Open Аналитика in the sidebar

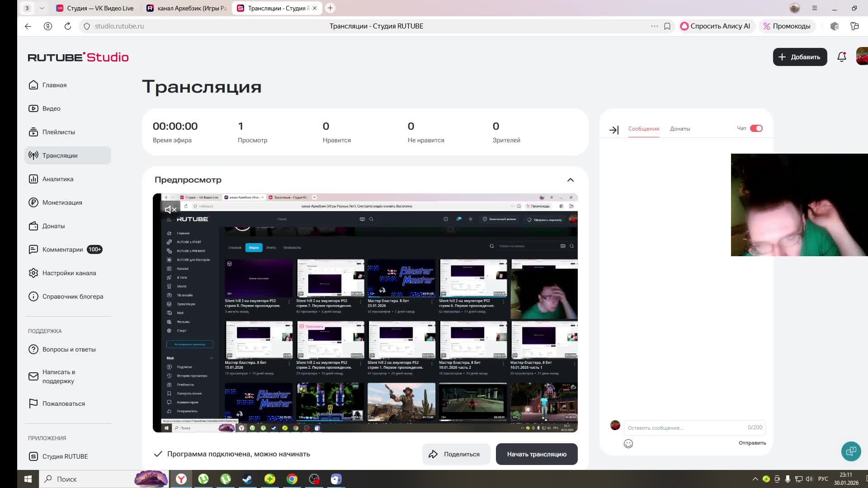click(x=57, y=179)
